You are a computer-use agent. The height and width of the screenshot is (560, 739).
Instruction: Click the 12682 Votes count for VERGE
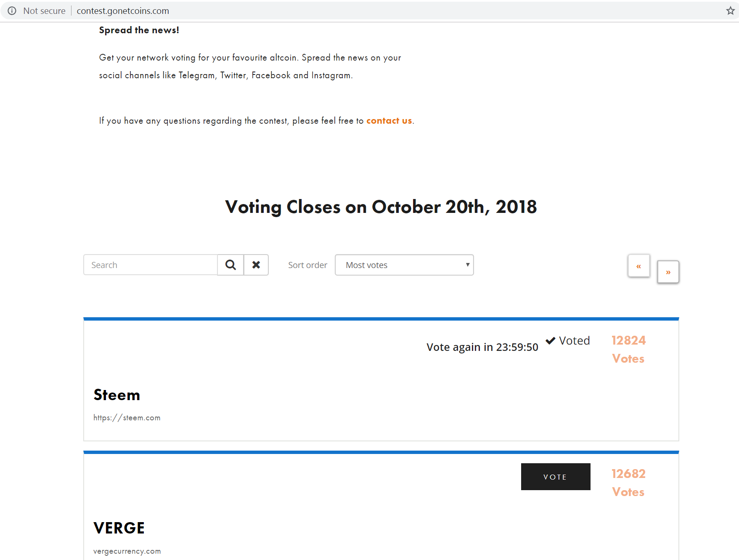tap(628, 483)
